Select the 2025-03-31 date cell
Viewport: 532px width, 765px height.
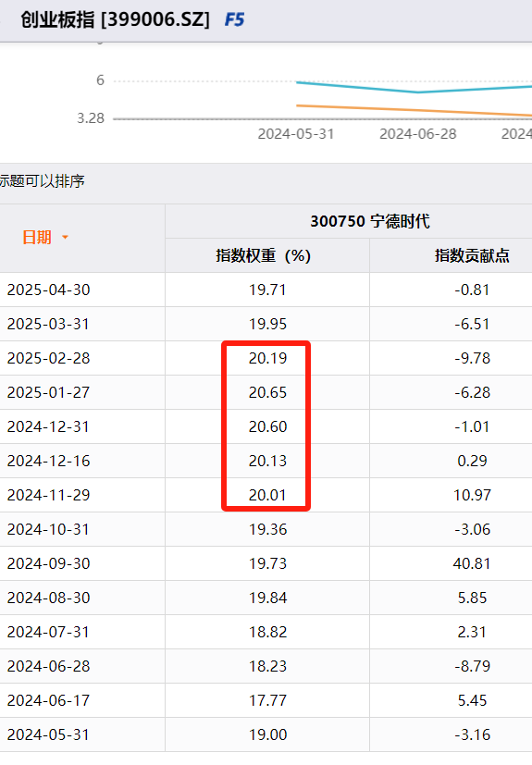(48, 324)
